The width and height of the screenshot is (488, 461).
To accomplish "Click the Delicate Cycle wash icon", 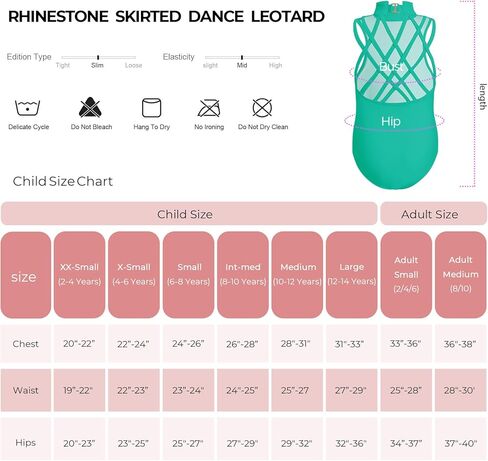I will coord(27,107).
